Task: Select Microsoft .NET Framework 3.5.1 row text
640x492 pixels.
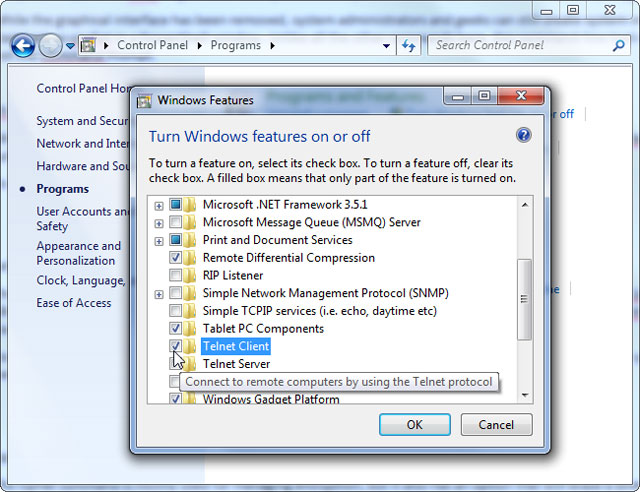Action: pos(285,204)
